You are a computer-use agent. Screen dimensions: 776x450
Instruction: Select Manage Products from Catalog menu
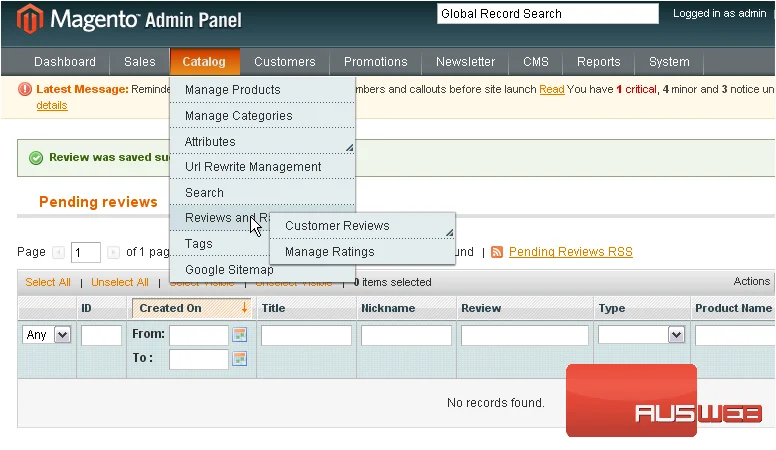click(x=262, y=90)
